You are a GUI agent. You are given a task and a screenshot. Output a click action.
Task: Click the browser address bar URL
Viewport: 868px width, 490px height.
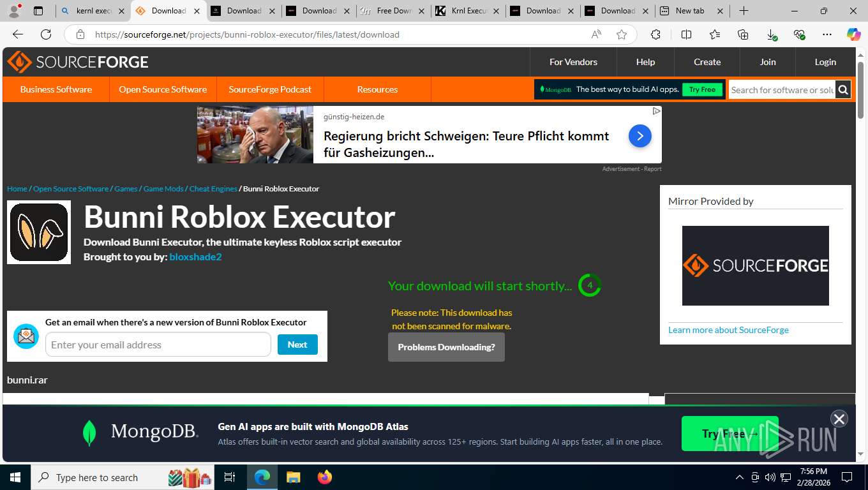(x=247, y=34)
